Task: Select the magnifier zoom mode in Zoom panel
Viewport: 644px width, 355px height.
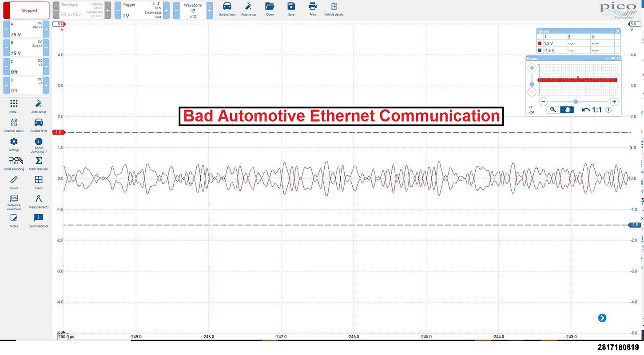Action: [553, 110]
